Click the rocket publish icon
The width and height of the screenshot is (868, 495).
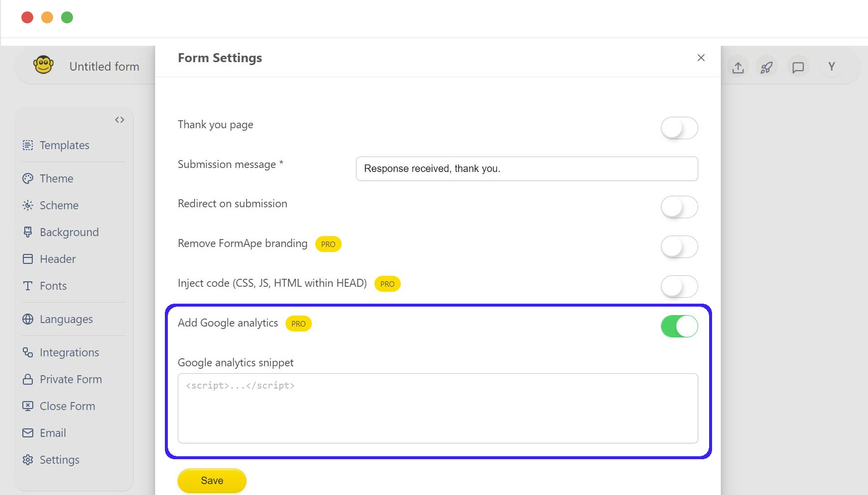click(x=767, y=67)
